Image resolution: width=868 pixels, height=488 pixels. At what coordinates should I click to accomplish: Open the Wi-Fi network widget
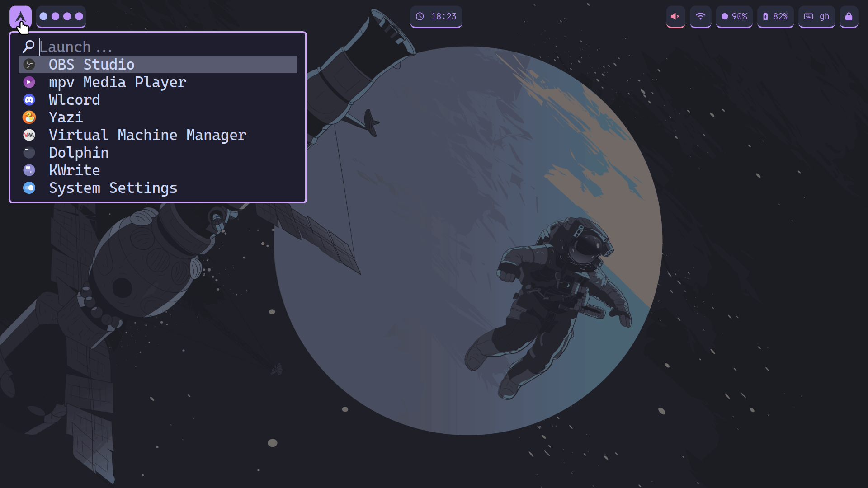click(700, 17)
